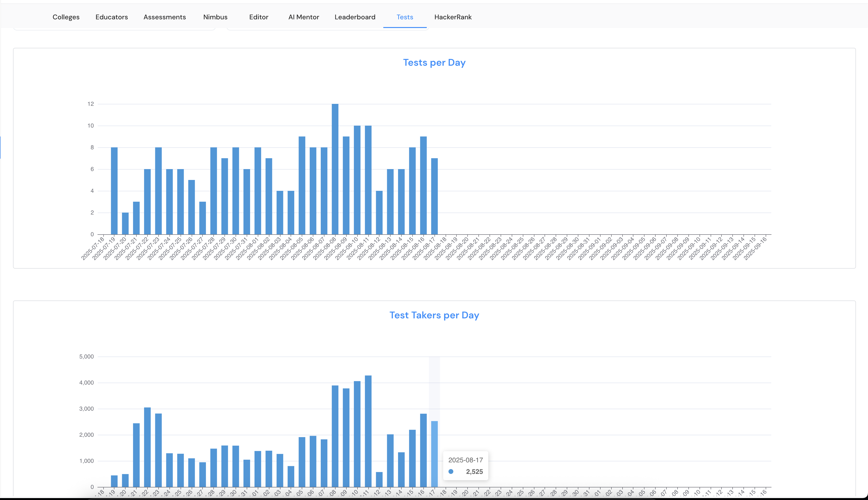Click the Tests per Day chart title
This screenshot has height=500, width=868.
(434, 63)
